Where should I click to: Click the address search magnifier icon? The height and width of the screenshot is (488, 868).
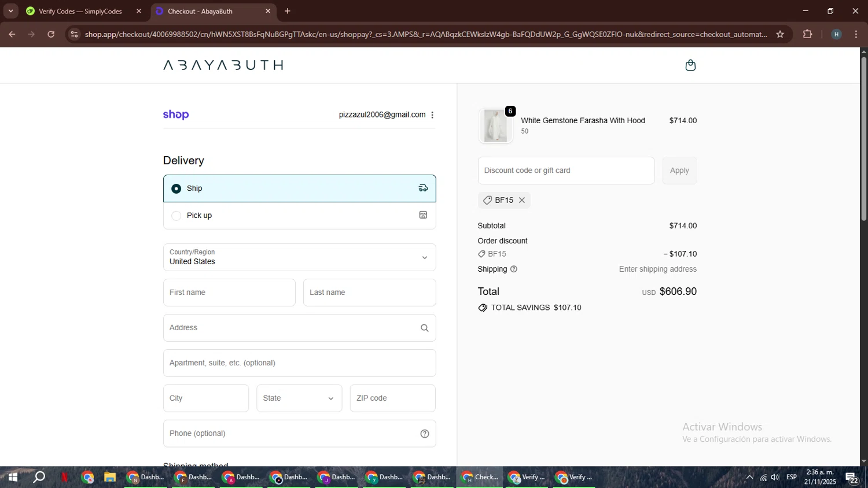pyautogui.click(x=425, y=328)
